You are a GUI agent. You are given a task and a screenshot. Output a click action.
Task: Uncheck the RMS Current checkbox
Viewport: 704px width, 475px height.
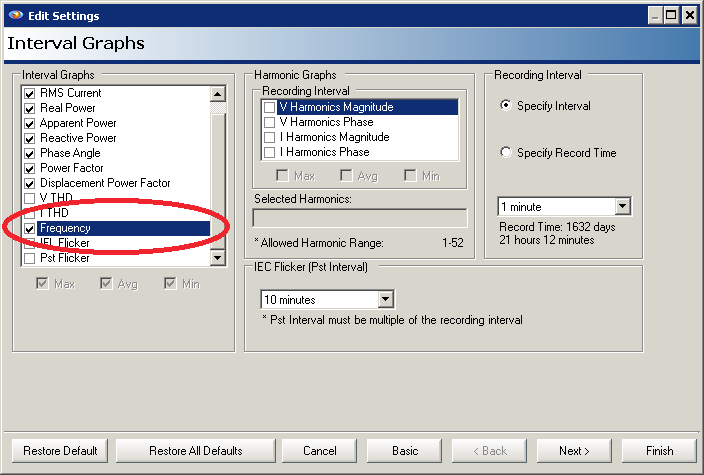click(x=30, y=93)
